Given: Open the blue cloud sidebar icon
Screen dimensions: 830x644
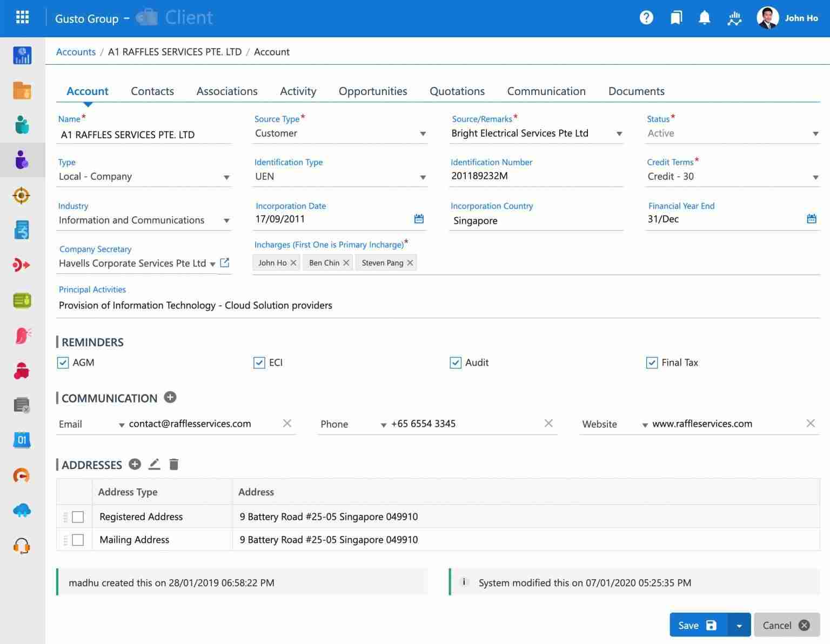Looking at the screenshot, I should click(x=22, y=511).
